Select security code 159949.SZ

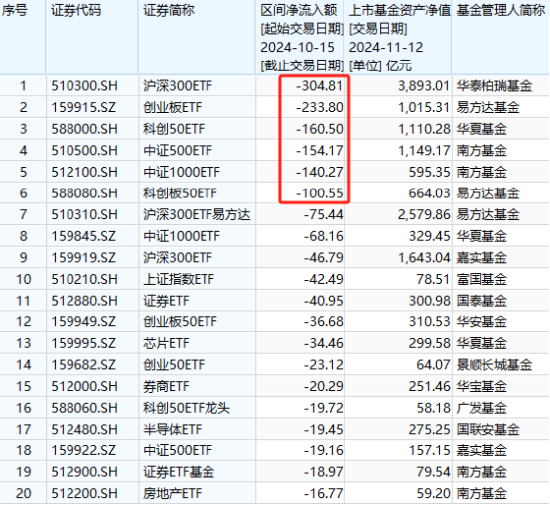[x=83, y=322]
